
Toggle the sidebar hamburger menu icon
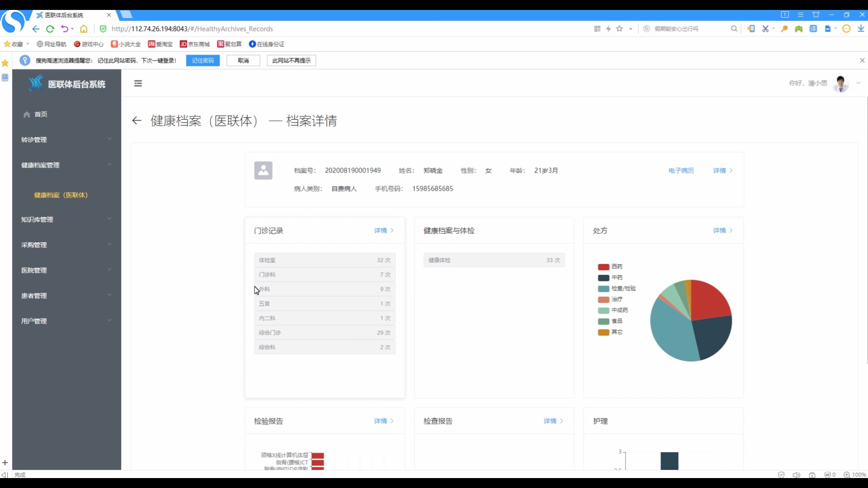point(138,83)
